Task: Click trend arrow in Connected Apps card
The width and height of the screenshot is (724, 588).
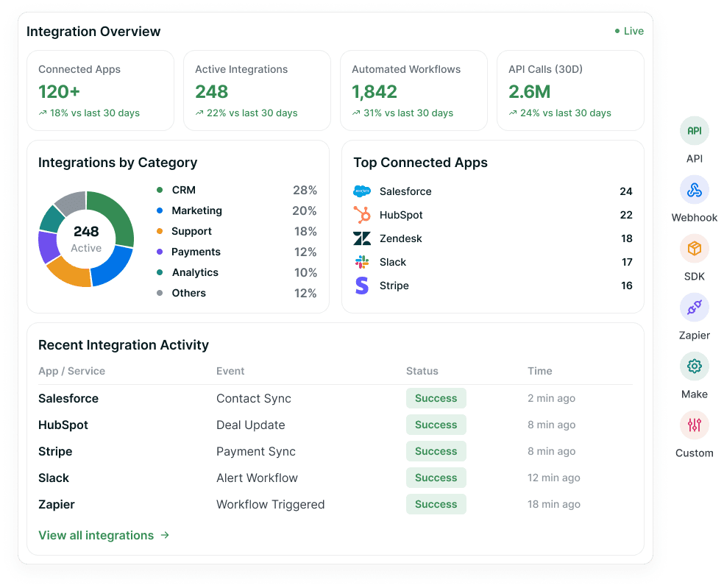Action: click(43, 113)
